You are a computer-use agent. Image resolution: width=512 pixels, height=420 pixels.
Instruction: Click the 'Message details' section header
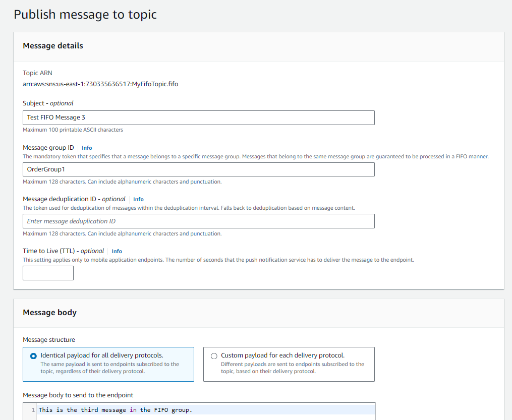click(53, 46)
